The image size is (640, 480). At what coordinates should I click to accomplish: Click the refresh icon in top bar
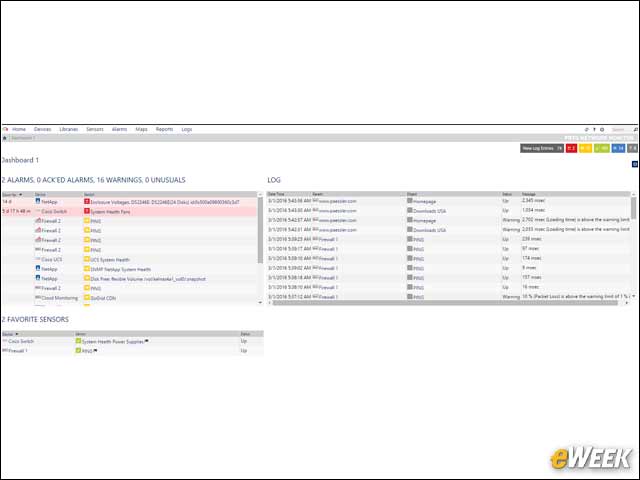click(x=587, y=129)
